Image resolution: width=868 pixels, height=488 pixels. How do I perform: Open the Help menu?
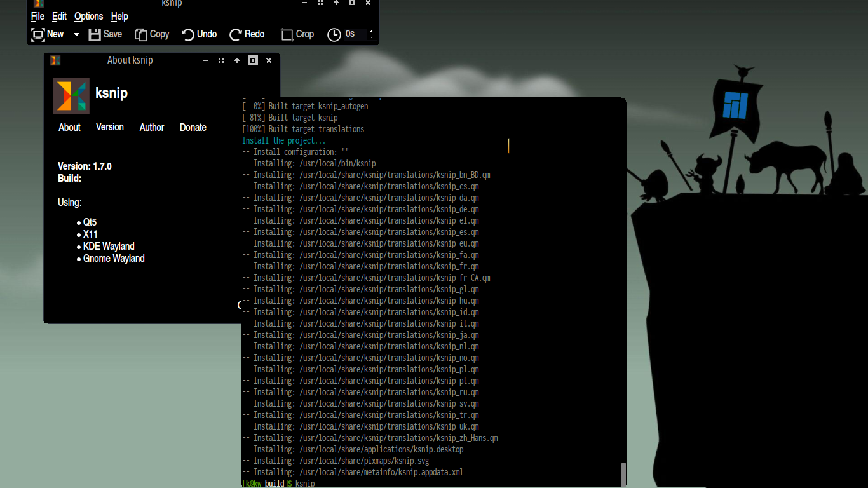(x=119, y=16)
